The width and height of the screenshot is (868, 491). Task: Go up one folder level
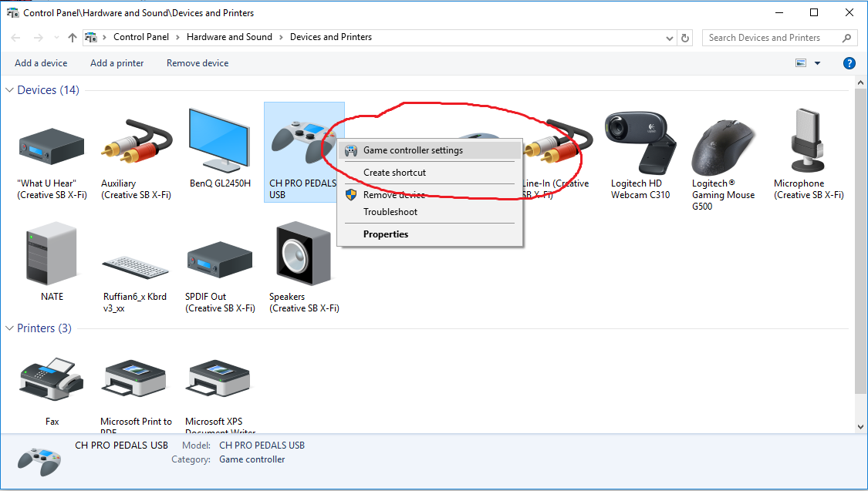pos(72,38)
